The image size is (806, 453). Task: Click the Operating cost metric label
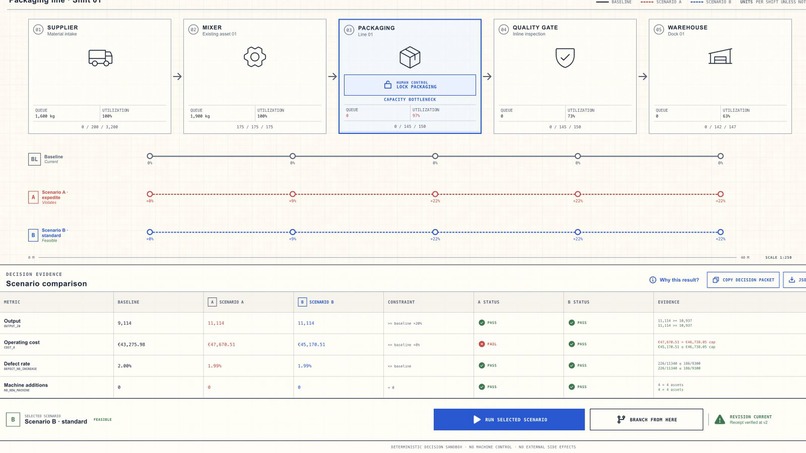click(x=22, y=342)
